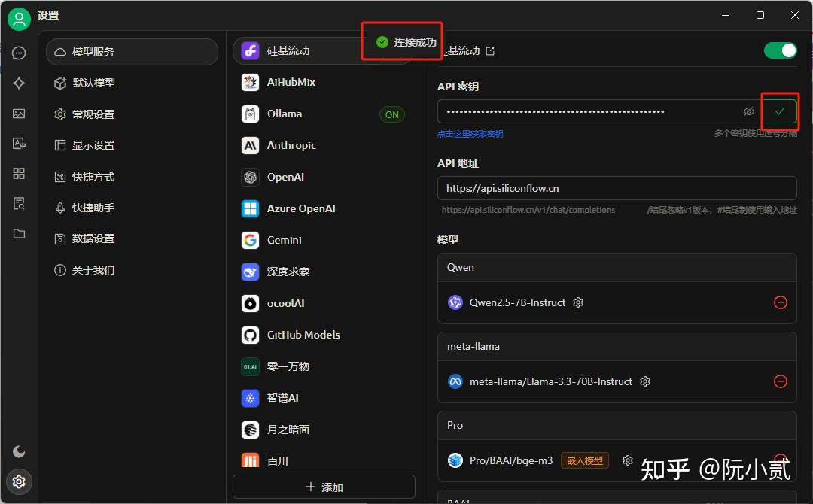Image resolution: width=813 pixels, height=504 pixels.
Task: Open the translate page in sidebar
Action: (19, 143)
